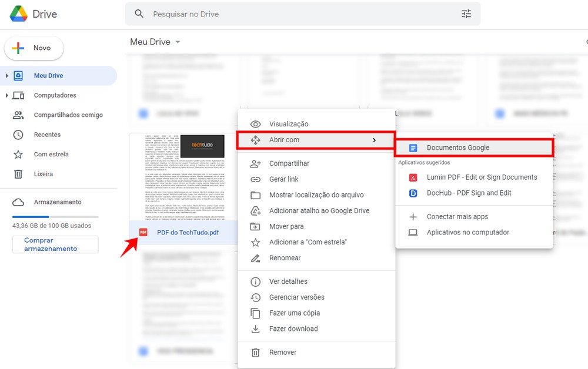Click Comprar armazenamento button
Viewport: 588px width, 369px height.
55,244
